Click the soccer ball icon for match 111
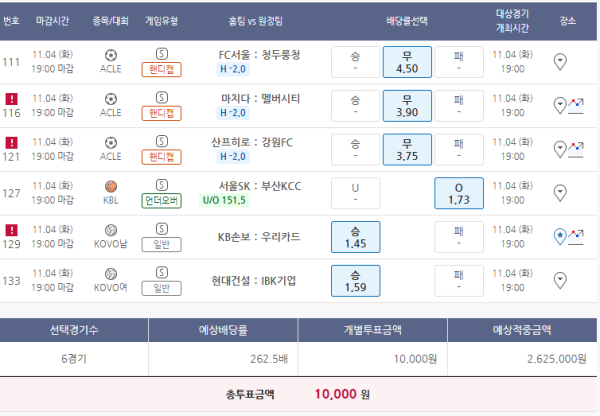This screenshot has width=600, height=416. pyautogui.click(x=110, y=54)
